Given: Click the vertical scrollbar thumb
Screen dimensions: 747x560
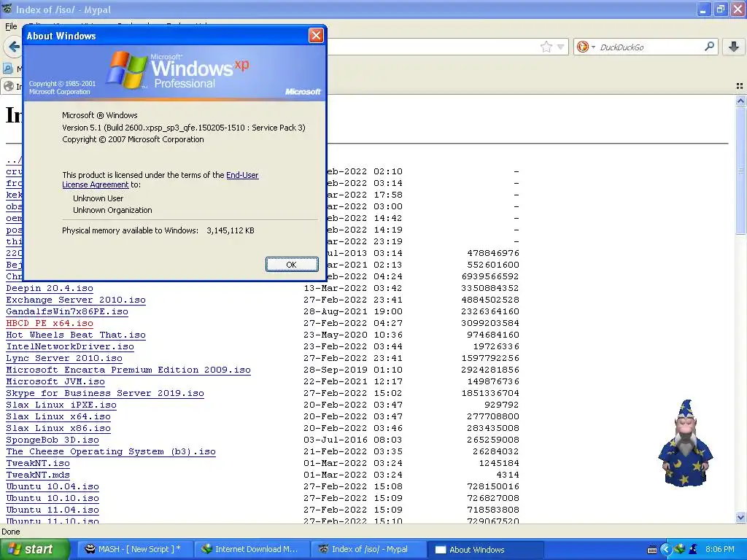Looking at the screenshot, I should point(740,170).
